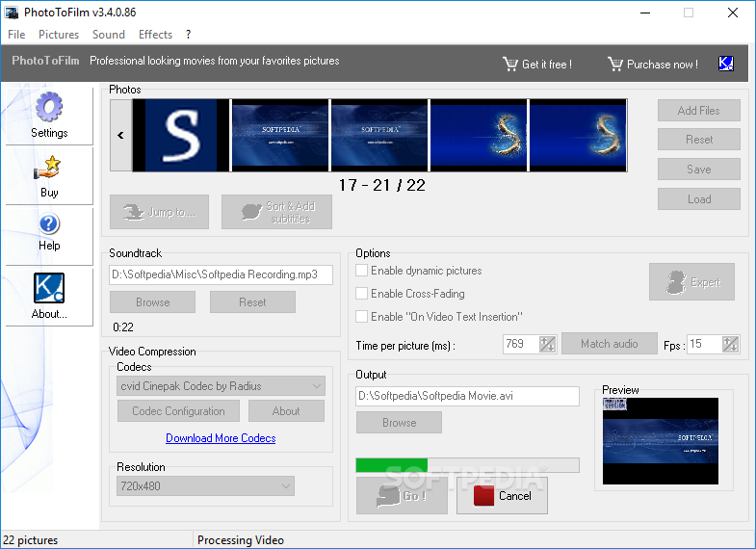
Task: Open the File menu
Action: pyautogui.click(x=16, y=35)
